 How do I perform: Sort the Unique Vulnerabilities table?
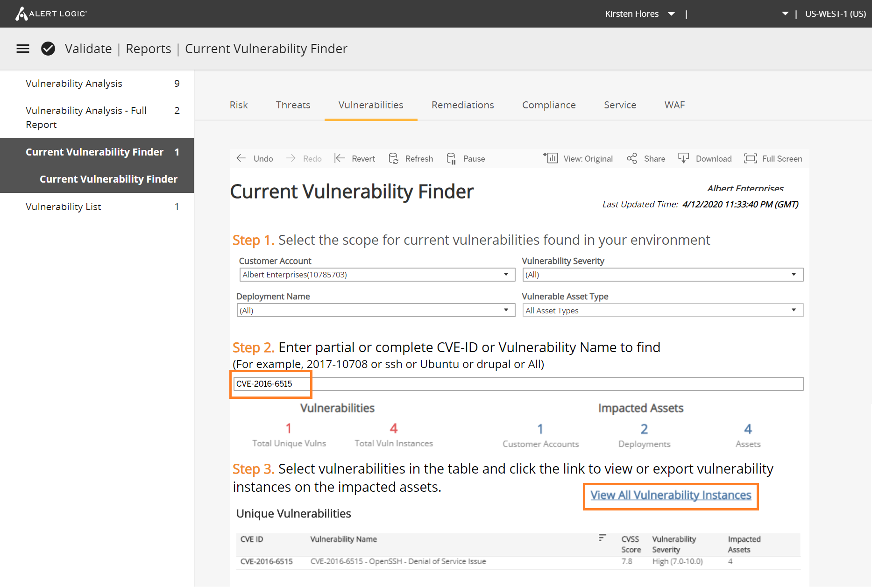[x=602, y=537]
